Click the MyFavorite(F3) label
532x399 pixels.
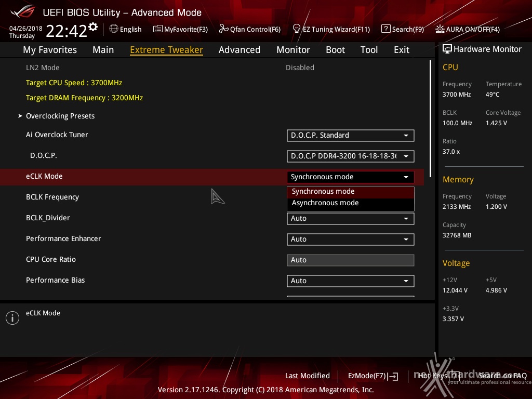pos(186,29)
